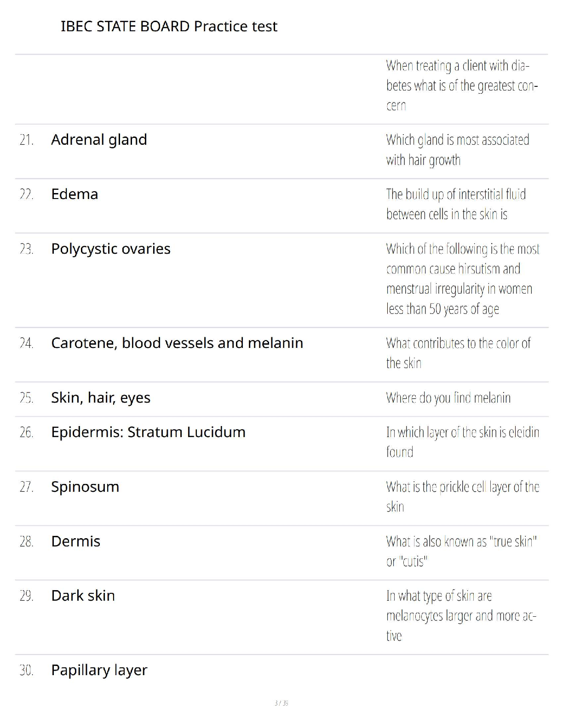
Task: Select the 'Dark skin' term
Action: (83, 596)
